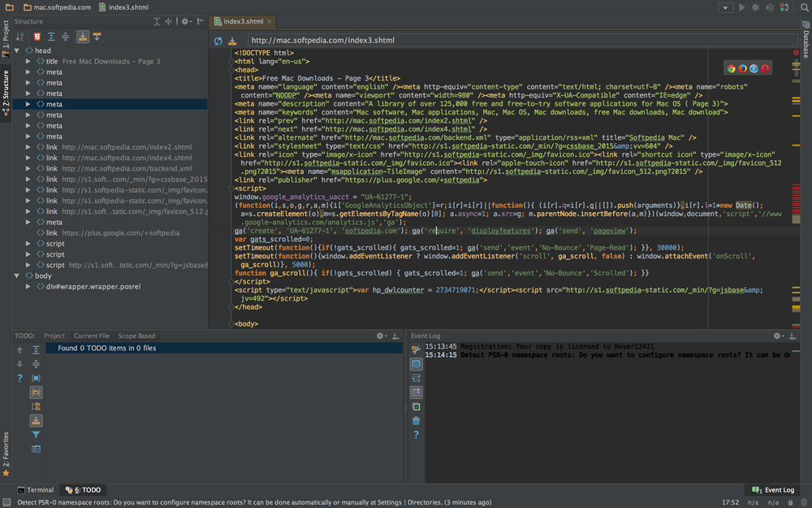Mark all Event Log notifications read
Screen dimensions: 812x508
(x=416, y=407)
